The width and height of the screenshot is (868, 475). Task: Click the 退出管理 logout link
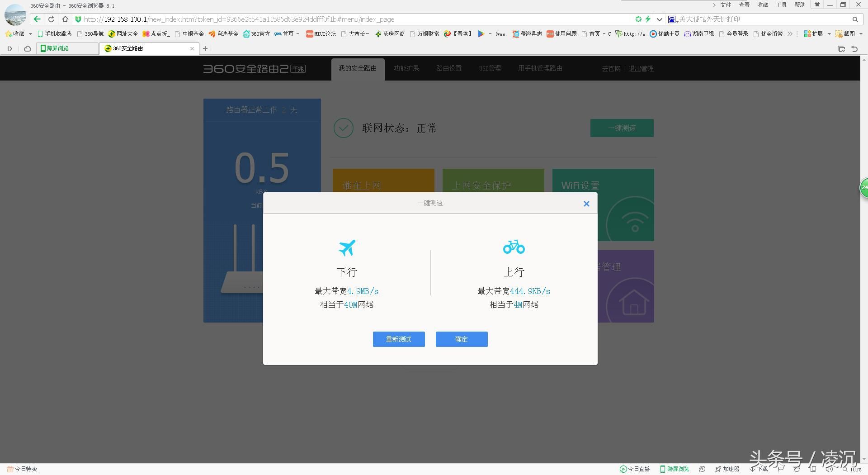pyautogui.click(x=641, y=69)
